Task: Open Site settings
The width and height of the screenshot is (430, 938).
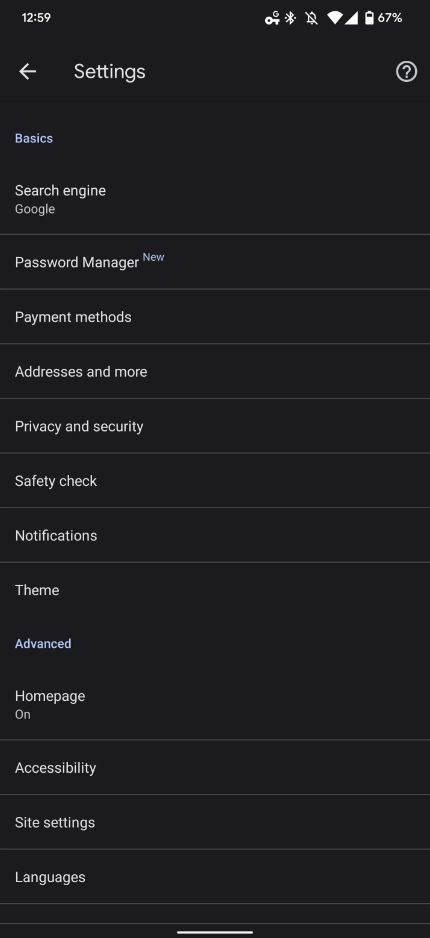Action: pos(215,822)
